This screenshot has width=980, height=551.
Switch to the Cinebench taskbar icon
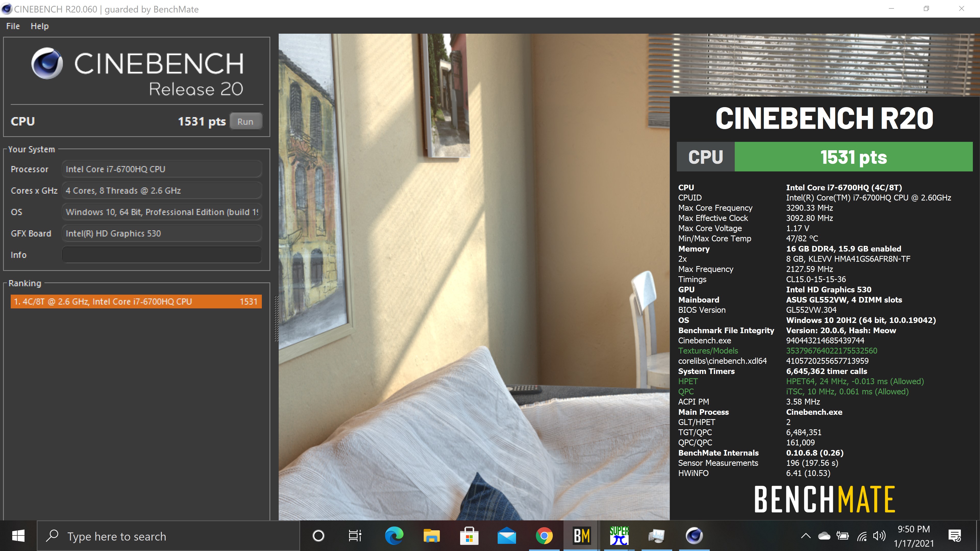click(x=694, y=536)
